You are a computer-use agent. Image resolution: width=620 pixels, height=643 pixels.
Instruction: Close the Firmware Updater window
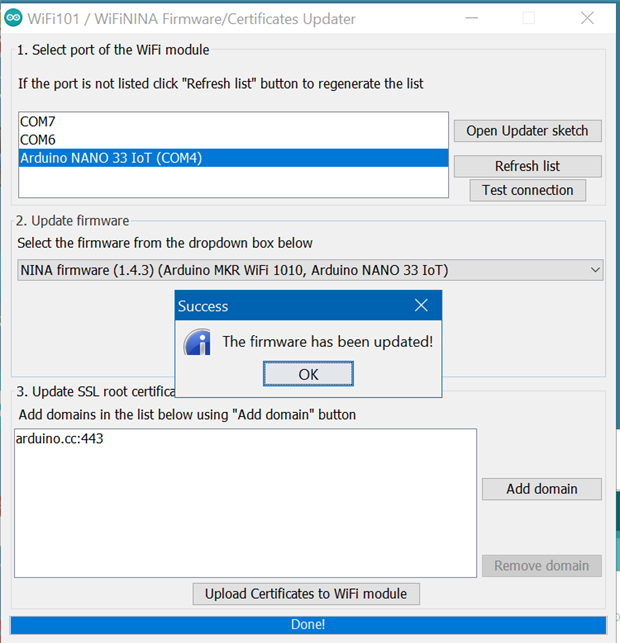click(587, 18)
